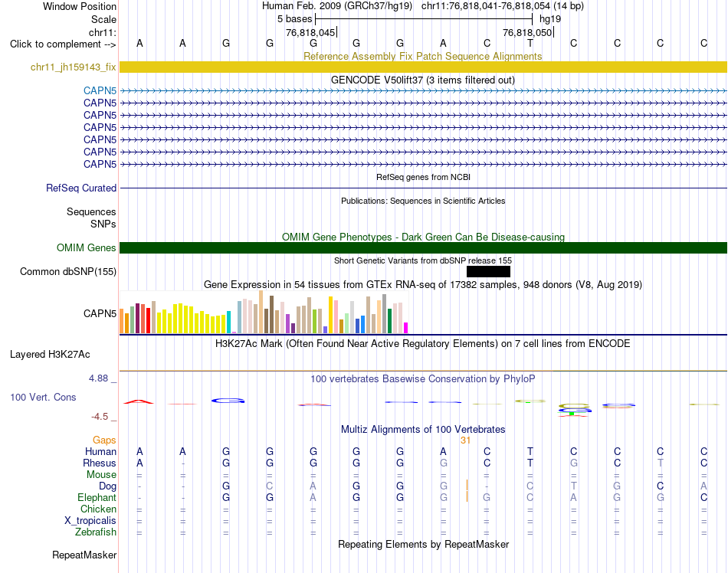Click the dark green OMIM gene bar
This screenshot has width=728, height=573.
pos(423,247)
